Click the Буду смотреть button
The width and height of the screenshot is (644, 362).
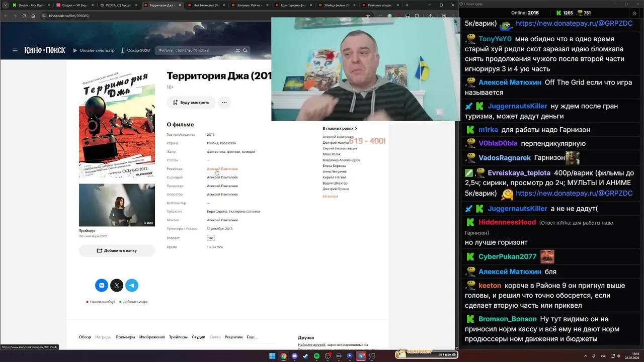click(191, 103)
